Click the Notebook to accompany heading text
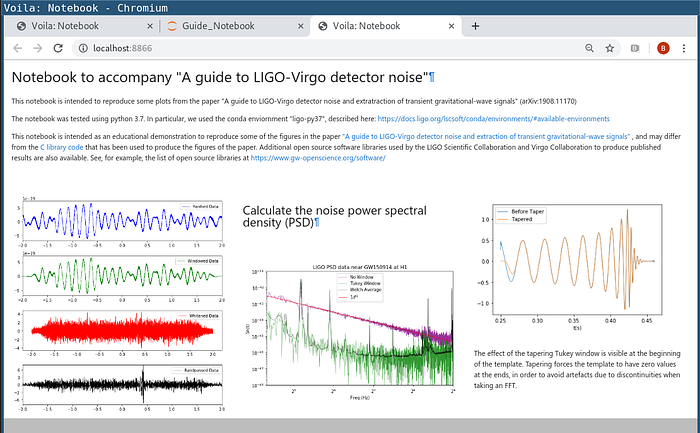The height and width of the screenshot is (433, 700). click(x=220, y=77)
